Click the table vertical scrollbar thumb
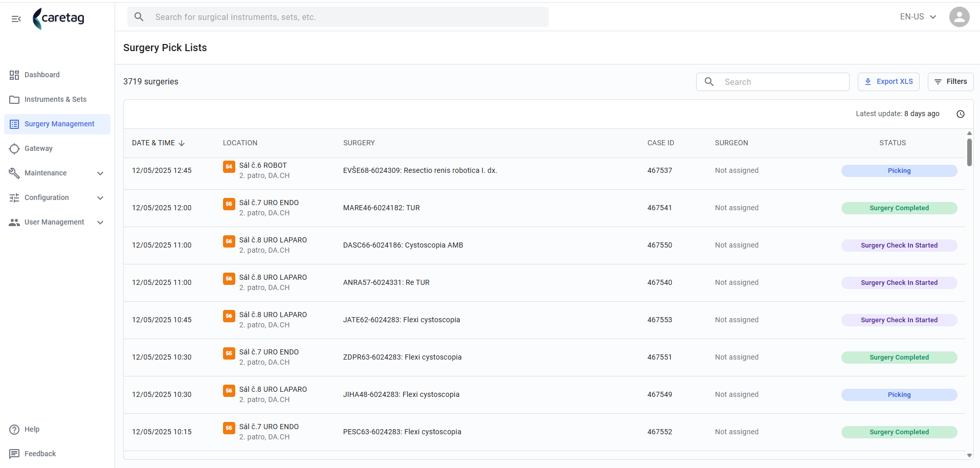Screen dimensions: 980x468 click(x=969, y=152)
